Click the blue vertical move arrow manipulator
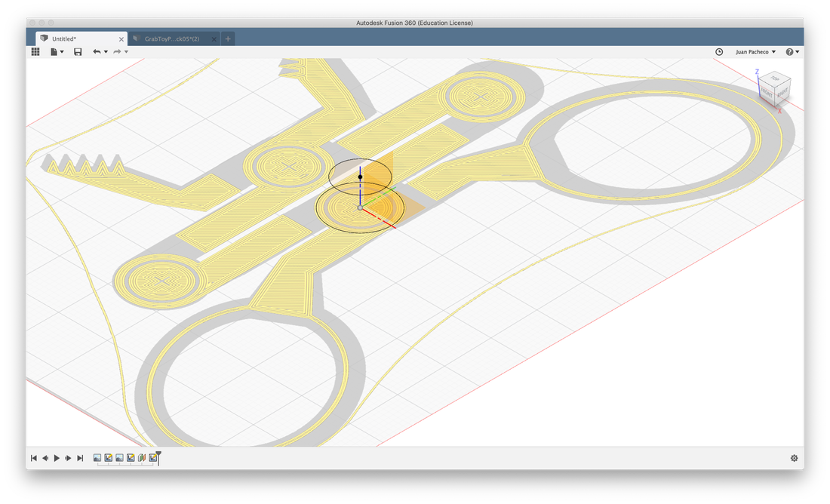The height and width of the screenshot is (504, 830). pos(360,186)
